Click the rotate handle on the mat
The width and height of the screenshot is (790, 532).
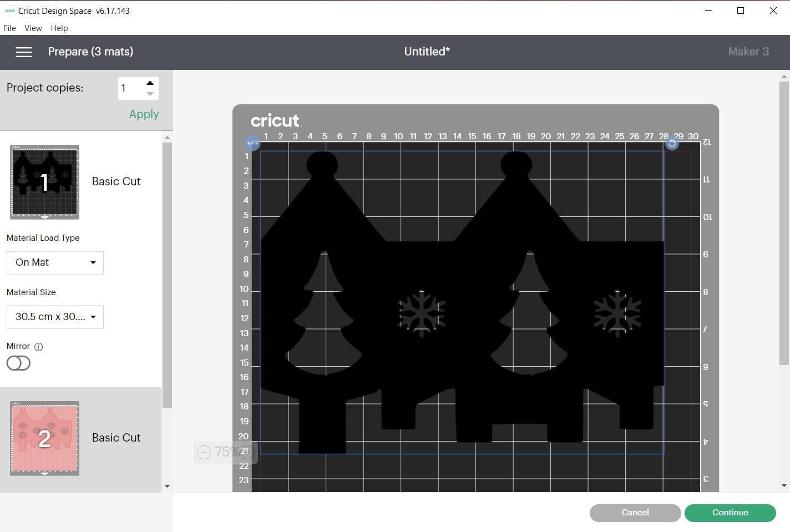[672, 143]
